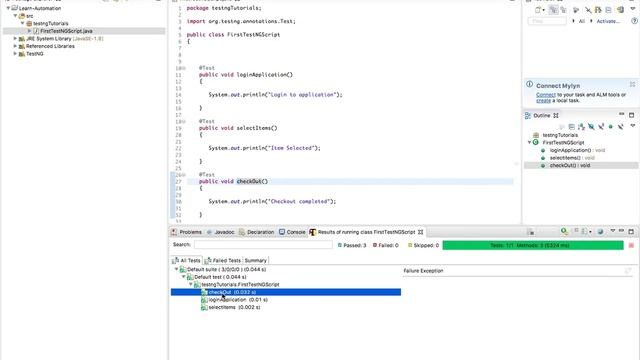Maximize the Outline view

click(631, 115)
